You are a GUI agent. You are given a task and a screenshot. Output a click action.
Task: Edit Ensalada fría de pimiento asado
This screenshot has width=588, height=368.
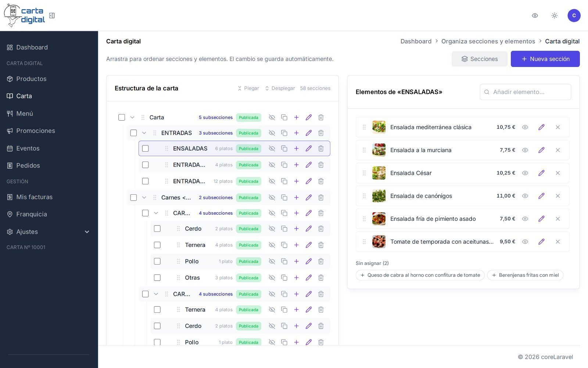tap(541, 219)
